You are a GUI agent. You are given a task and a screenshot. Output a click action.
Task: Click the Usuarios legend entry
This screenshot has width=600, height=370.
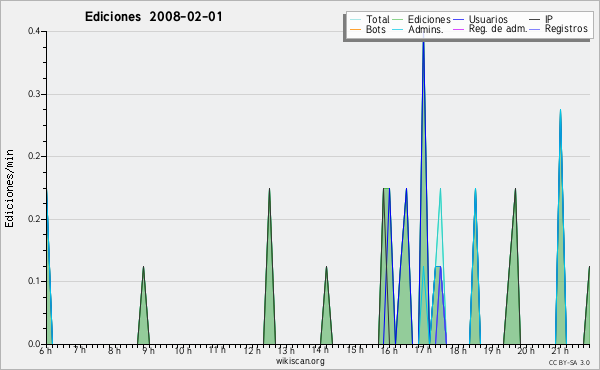(481, 19)
